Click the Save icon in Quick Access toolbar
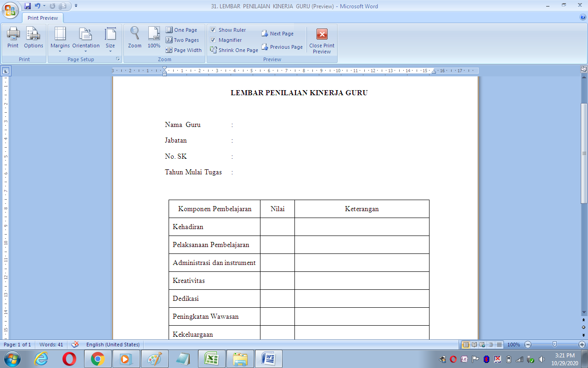The width and height of the screenshot is (588, 368). (x=28, y=6)
